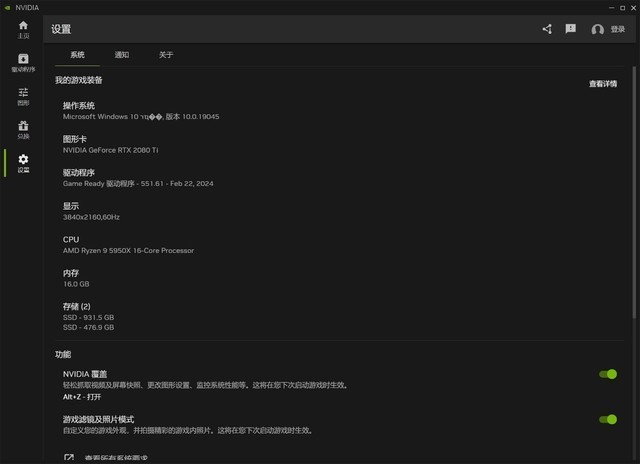Switch to the 通知 tab
This screenshot has height=464, width=640.
click(x=122, y=55)
